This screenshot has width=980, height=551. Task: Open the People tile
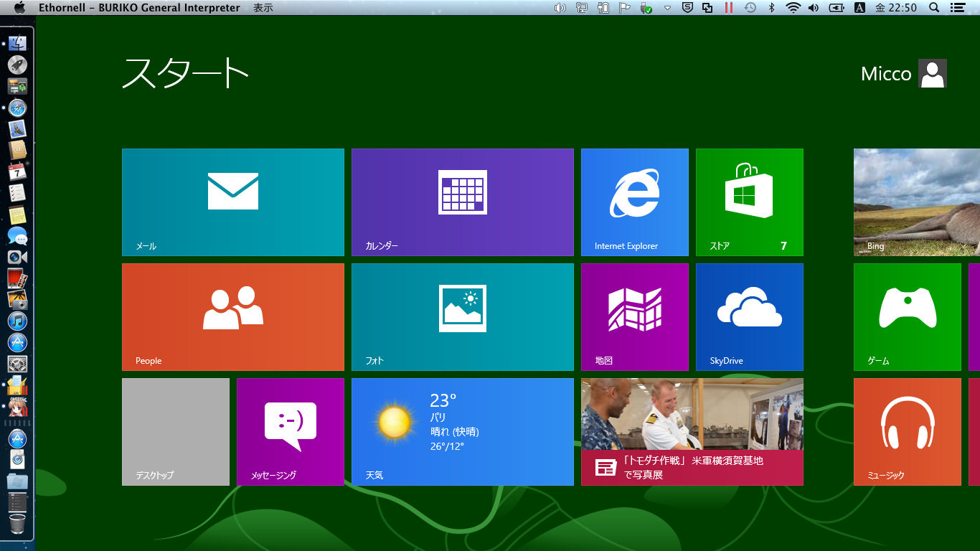(233, 317)
